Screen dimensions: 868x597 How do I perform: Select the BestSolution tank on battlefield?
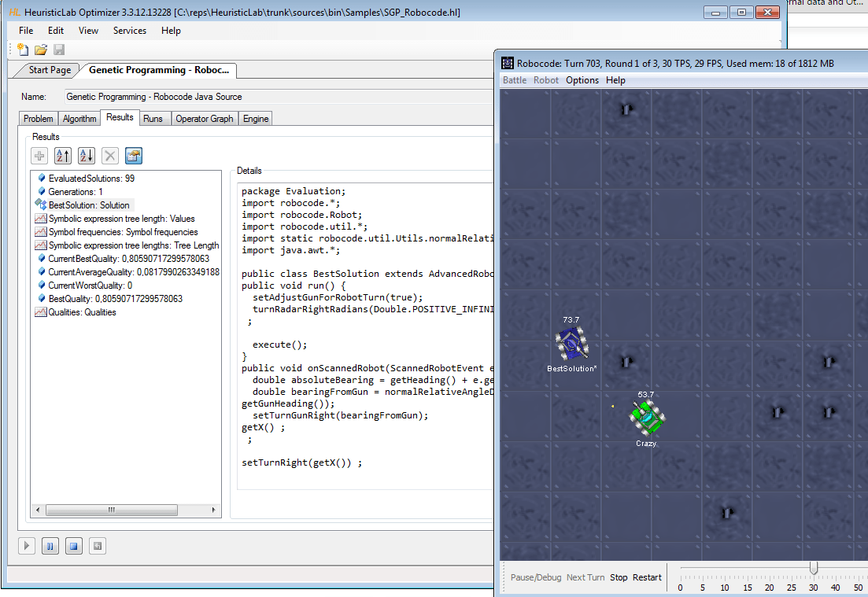tap(571, 344)
